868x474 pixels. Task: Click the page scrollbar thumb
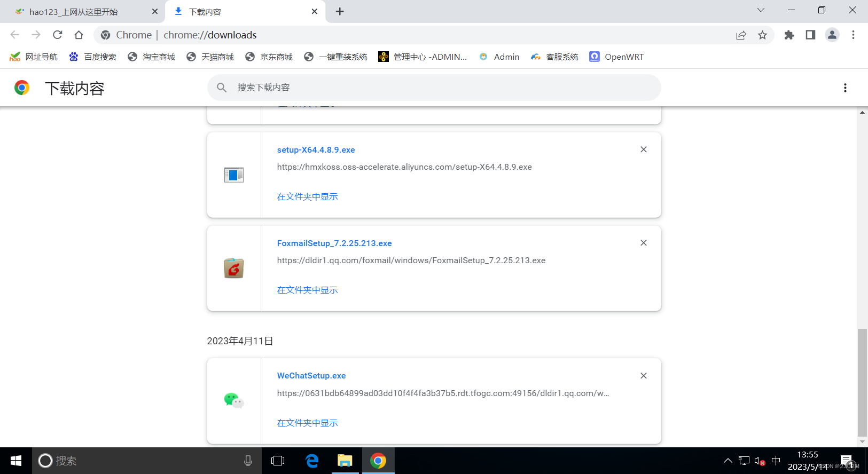862,383
